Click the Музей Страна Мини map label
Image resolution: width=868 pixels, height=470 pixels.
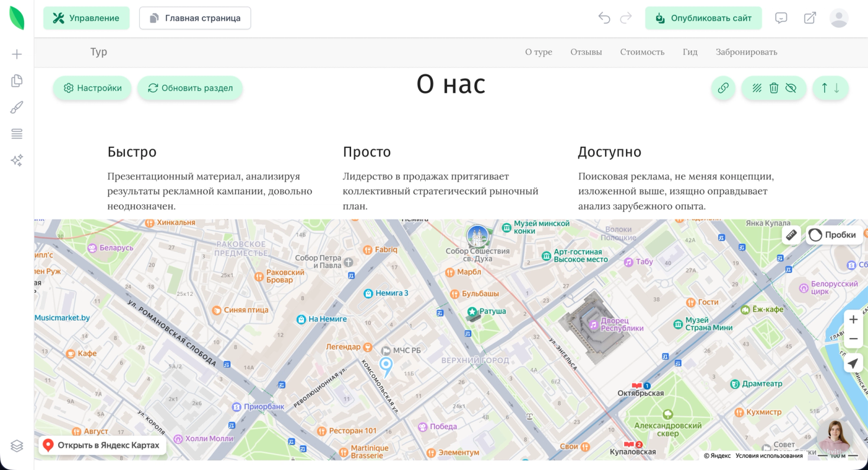tap(703, 324)
